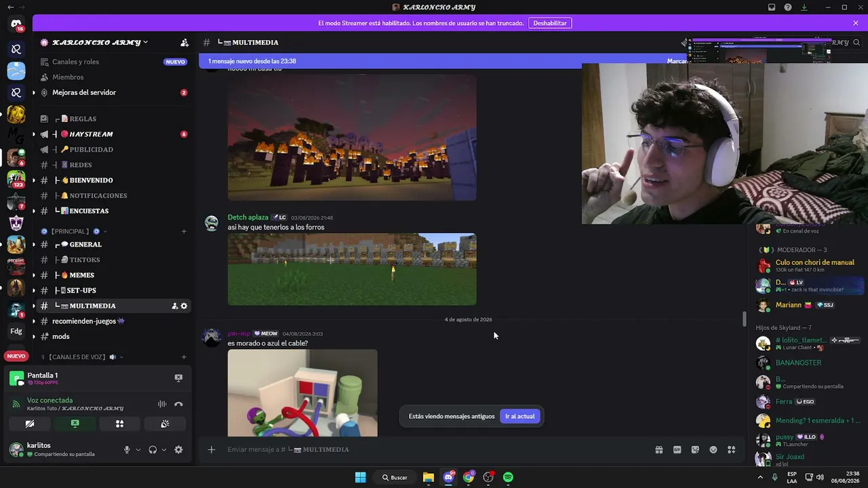This screenshot has height=488, width=868.
Task: Open Discord direct messages home icon
Action: (16, 24)
